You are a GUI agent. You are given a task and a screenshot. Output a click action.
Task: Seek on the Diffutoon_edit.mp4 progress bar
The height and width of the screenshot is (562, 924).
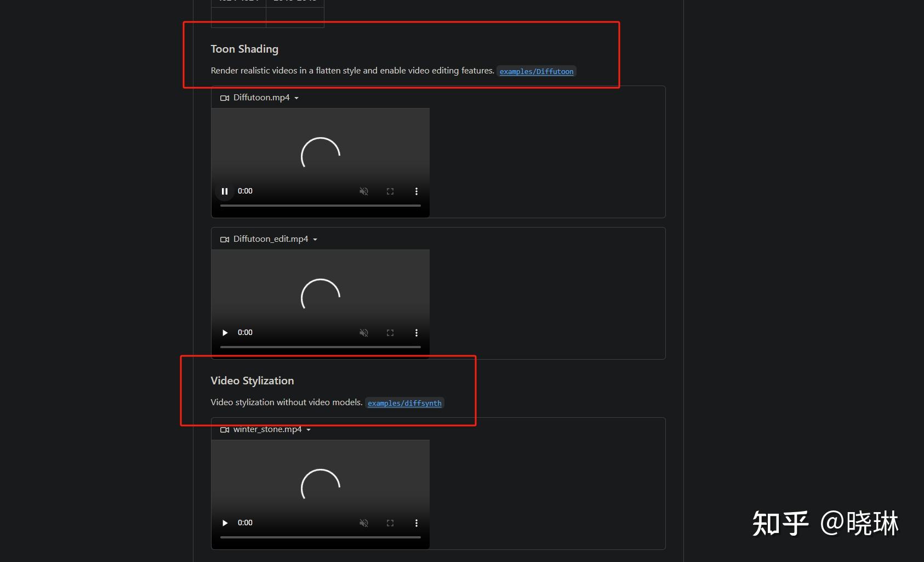[321, 347]
